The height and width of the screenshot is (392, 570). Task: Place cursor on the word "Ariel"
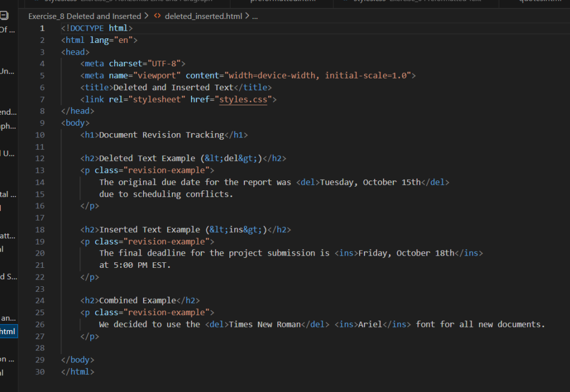[370, 324]
